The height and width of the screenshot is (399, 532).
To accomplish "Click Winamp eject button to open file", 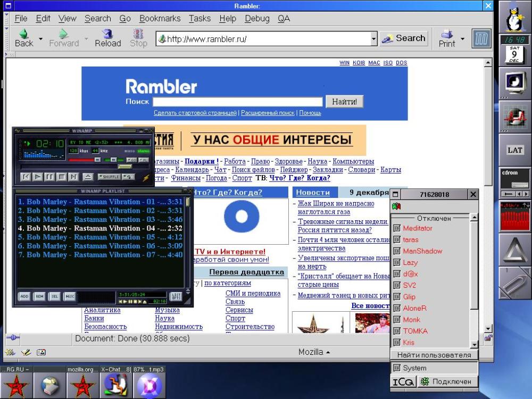I will (x=88, y=177).
